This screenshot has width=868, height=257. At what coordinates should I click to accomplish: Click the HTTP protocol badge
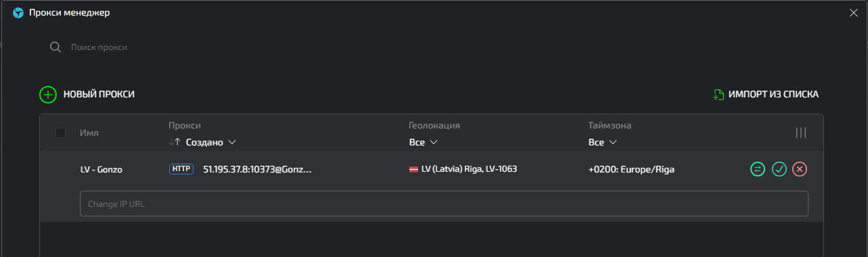(181, 169)
